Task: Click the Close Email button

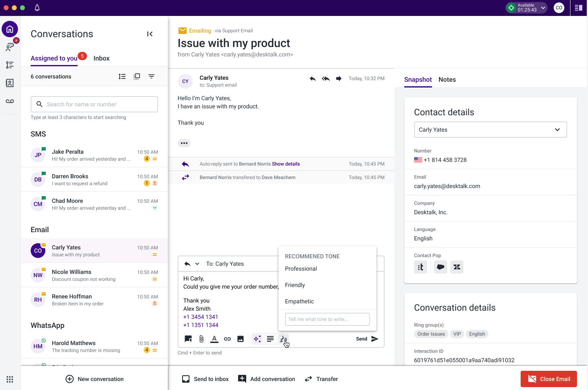Action: tap(549, 379)
